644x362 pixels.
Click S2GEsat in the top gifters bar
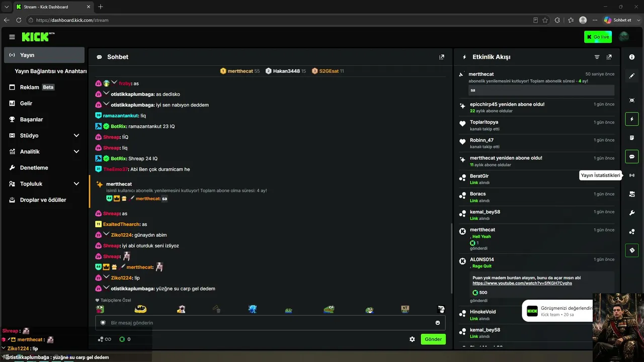point(328,71)
